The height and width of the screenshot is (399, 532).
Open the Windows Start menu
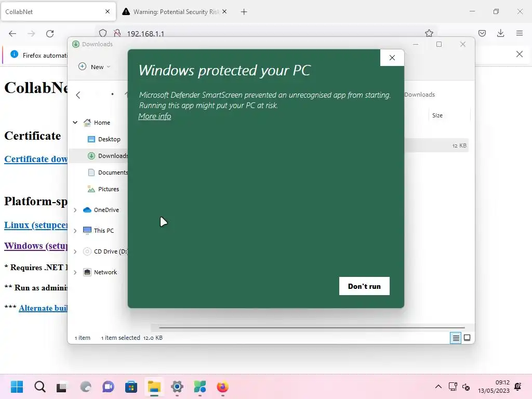pyautogui.click(x=17, y=387)
